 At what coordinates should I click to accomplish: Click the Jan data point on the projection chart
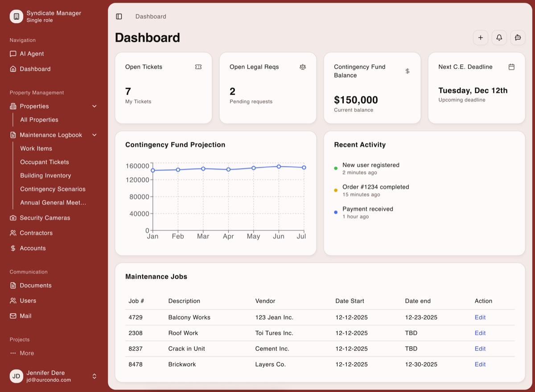[153, 170]
